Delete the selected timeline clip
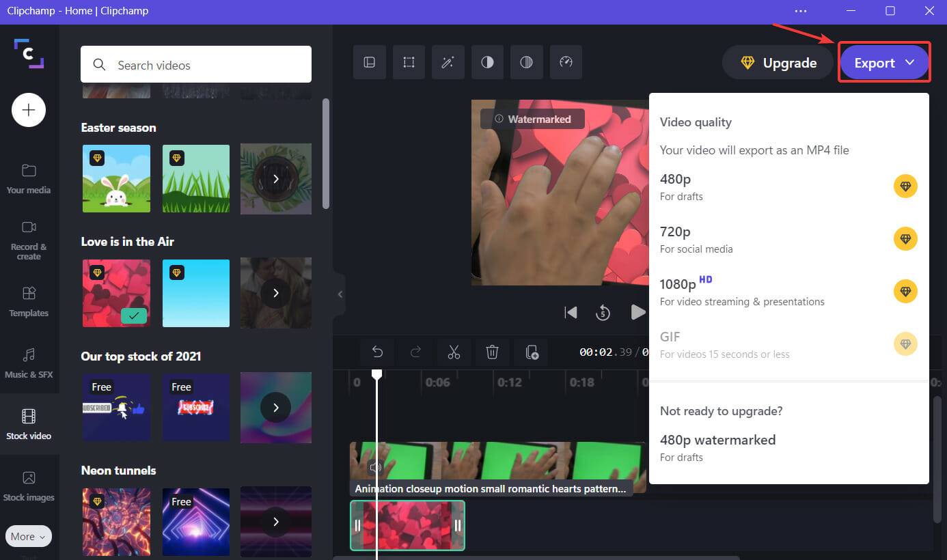 [x=493, y=352]
